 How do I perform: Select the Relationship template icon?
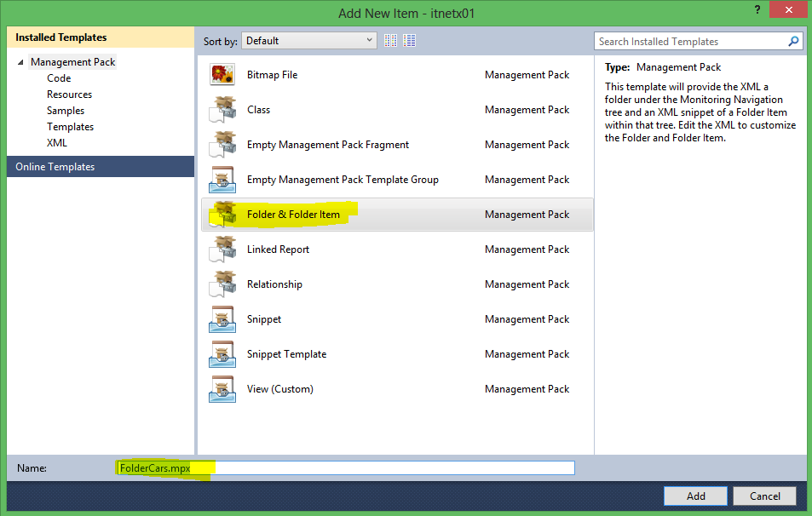[x=222, y=284]
